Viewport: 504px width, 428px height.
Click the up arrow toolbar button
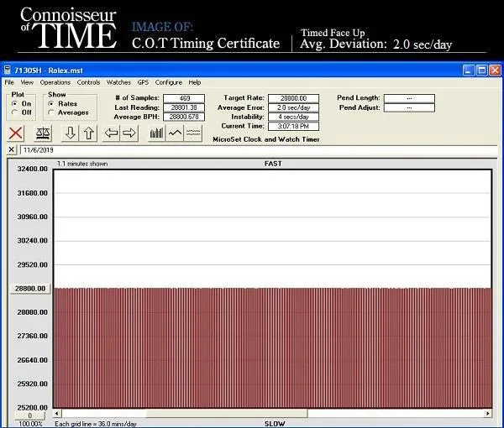pos(89,133)
